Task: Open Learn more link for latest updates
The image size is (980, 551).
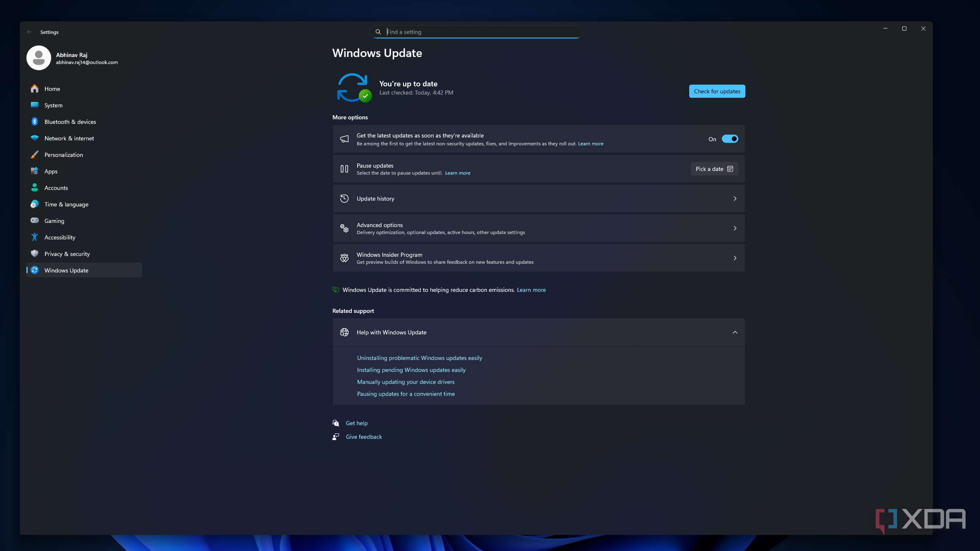Action: click(591, 144)
